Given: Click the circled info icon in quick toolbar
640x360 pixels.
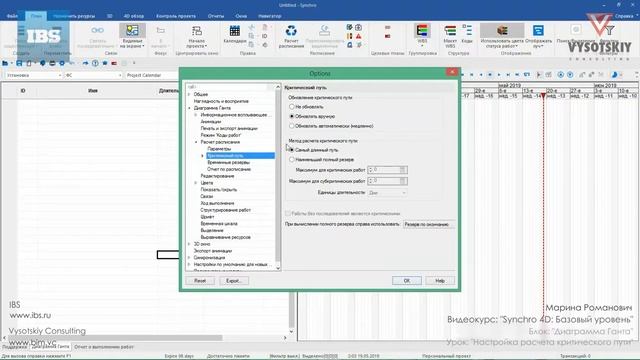Looking at the screenshot, I should coord(95,63).
